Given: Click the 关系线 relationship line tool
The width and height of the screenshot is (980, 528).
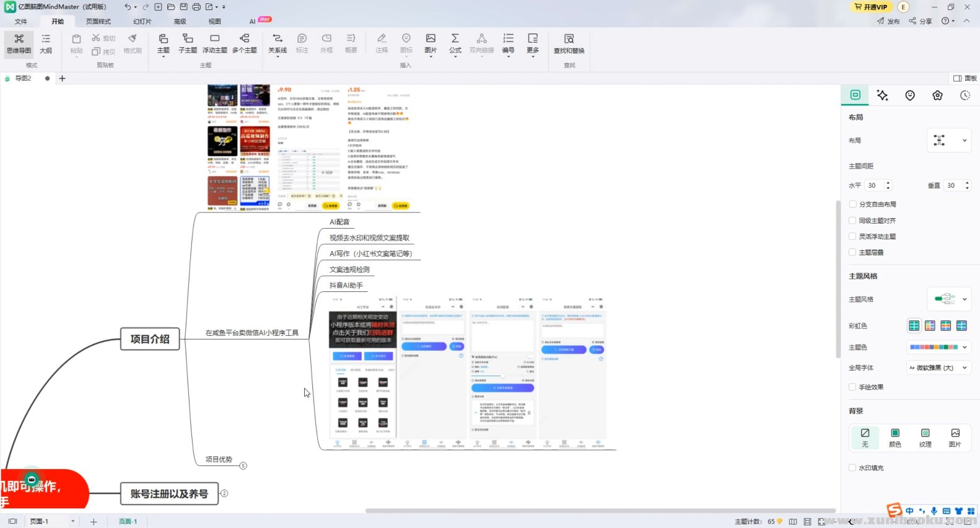Looking at the screenshot, I should click(x=277, y=43).
